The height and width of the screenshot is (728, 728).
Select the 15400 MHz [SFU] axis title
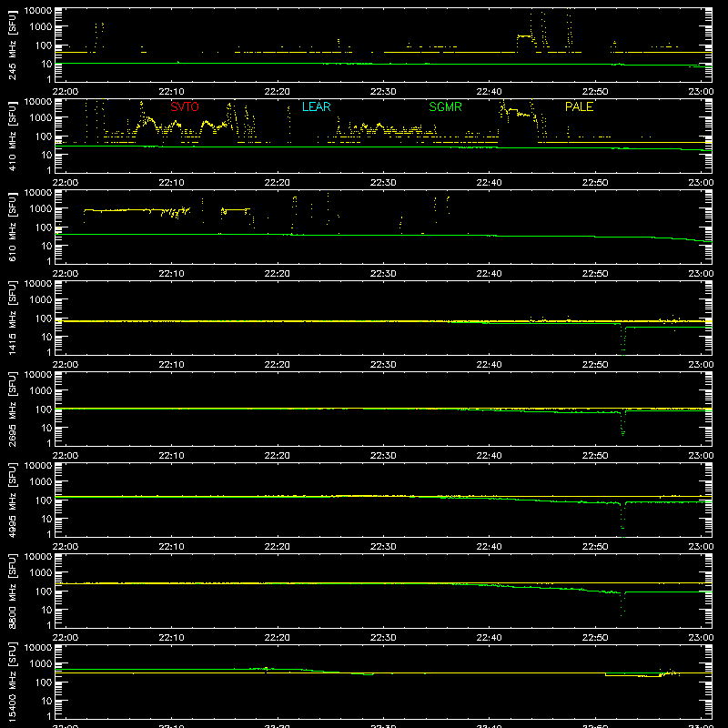pos(12,682)
